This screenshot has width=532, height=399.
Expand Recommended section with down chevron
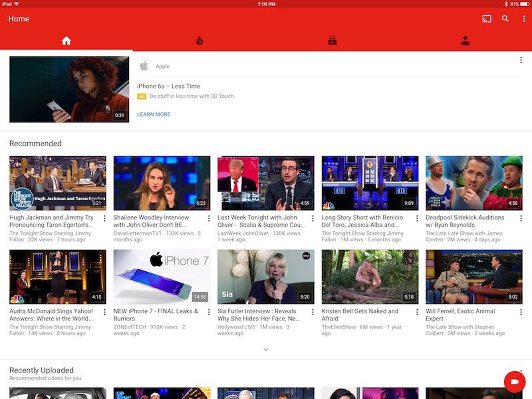[266, 349]
